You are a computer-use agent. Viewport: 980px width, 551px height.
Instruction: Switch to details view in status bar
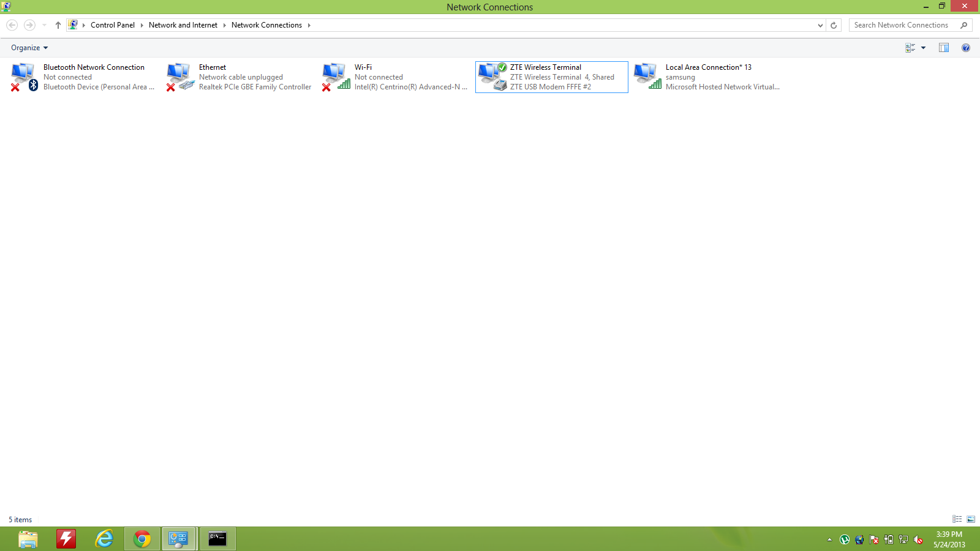(x=957, y=519)
